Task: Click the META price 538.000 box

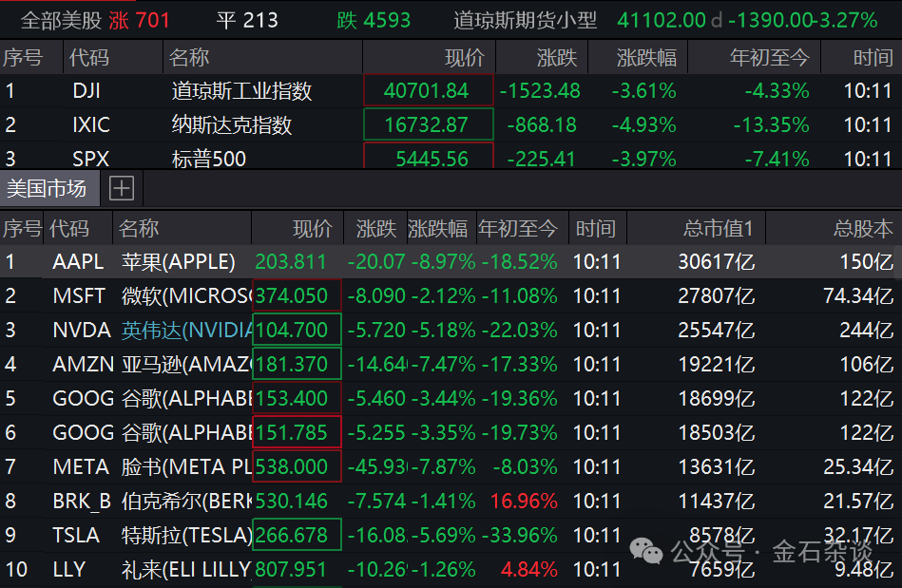Action: [x=297, y=467]
